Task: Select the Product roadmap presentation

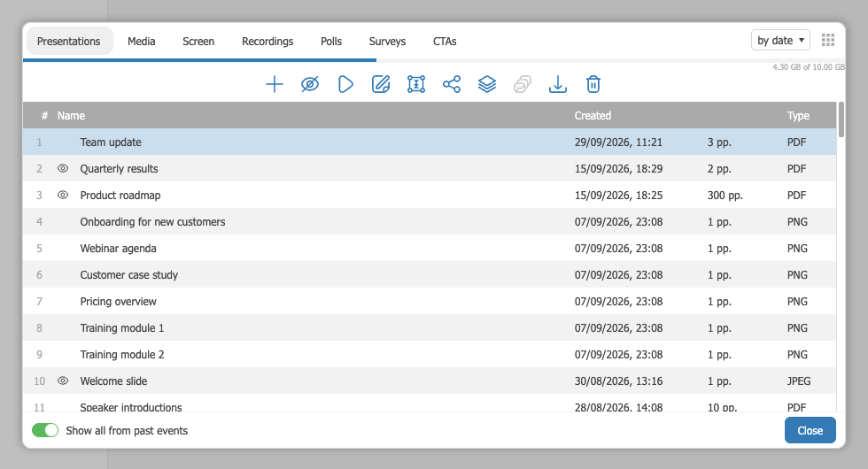Action: (430, 195)
